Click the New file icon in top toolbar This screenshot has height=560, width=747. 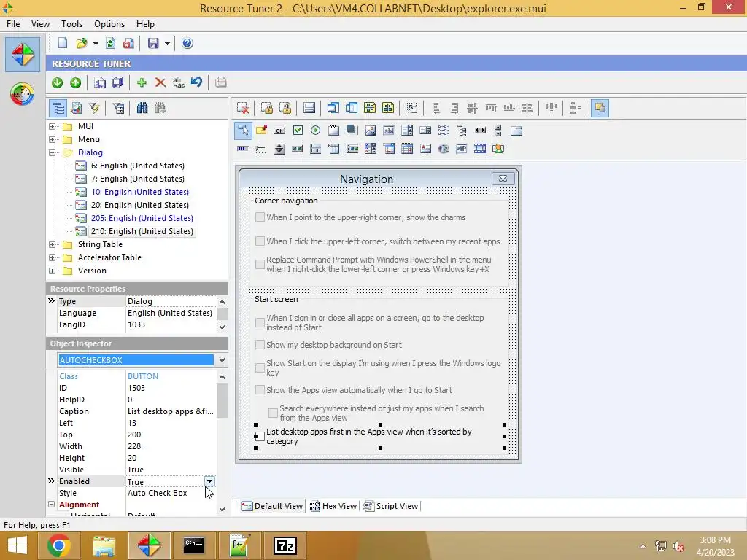click(63, 43)
